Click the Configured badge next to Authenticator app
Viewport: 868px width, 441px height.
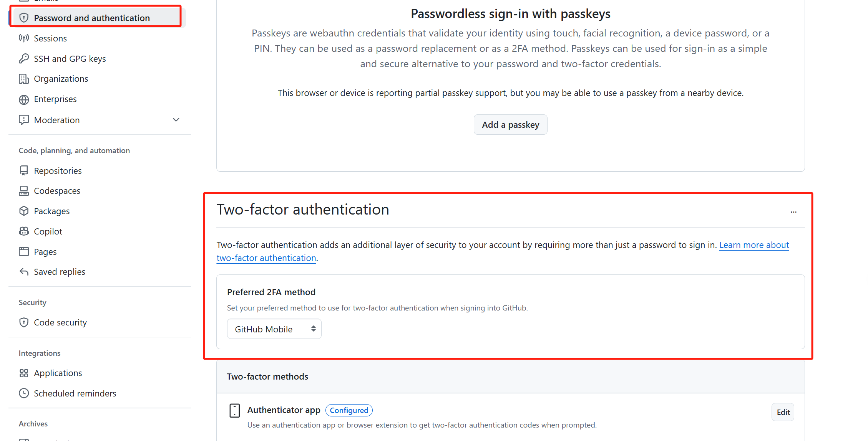click(349, 410)
